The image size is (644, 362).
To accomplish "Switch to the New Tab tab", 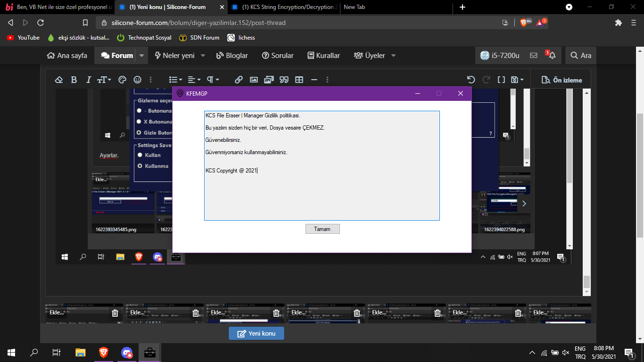I will (x=396, y=7).
